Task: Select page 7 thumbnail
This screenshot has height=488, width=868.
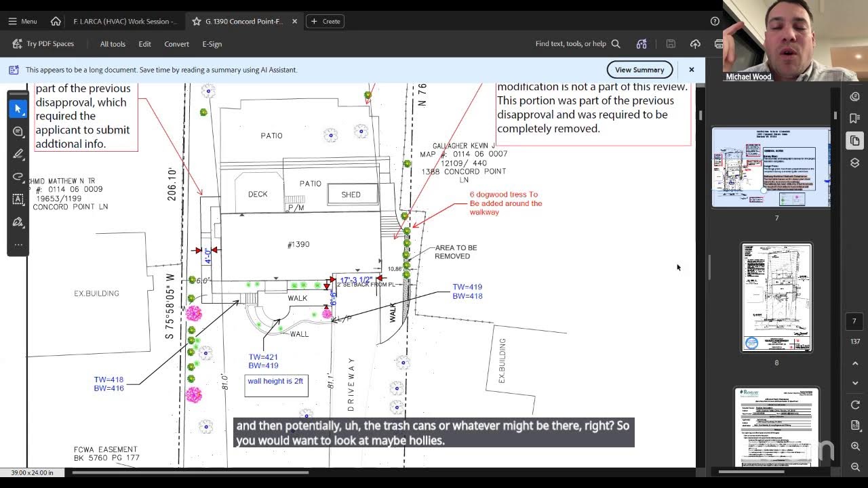Action: pyautogui.click(x=771, y=167)
